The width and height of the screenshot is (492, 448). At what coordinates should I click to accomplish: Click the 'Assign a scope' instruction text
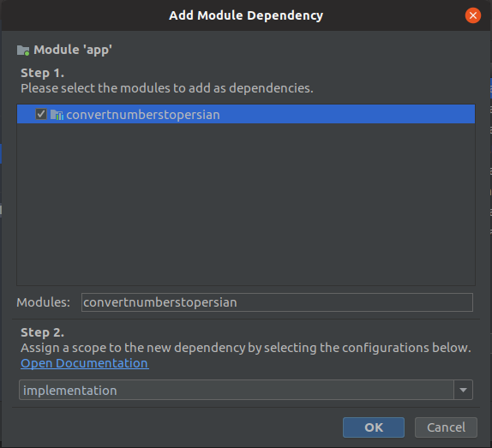tap(246, 348)
